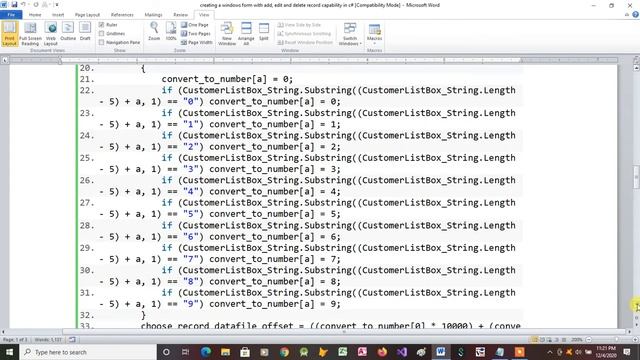The width and height of the screenshot is (640, 360).
Task: Switch to Web Layout view
Action: pos(51,33)
